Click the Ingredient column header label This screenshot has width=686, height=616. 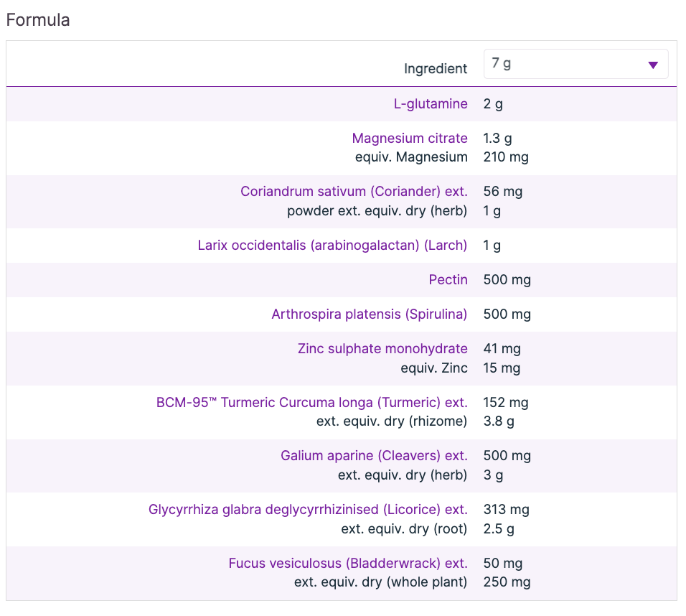tap(436, 69)
